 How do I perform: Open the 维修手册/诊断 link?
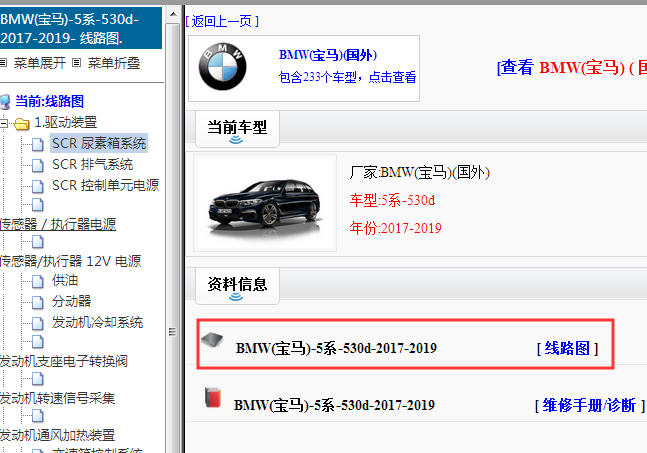pyautogui.click(x=589, y=405)
